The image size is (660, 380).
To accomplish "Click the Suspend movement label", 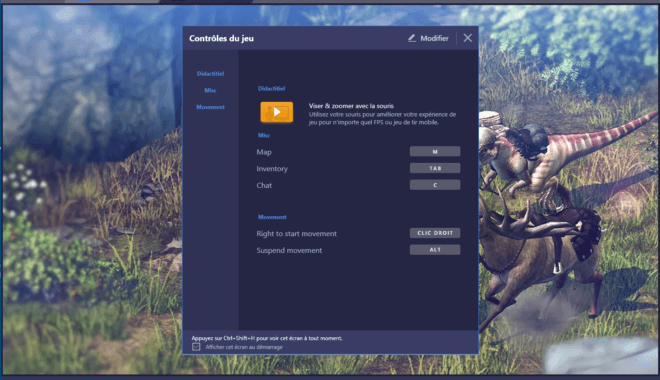I will [x=289, y=250].
